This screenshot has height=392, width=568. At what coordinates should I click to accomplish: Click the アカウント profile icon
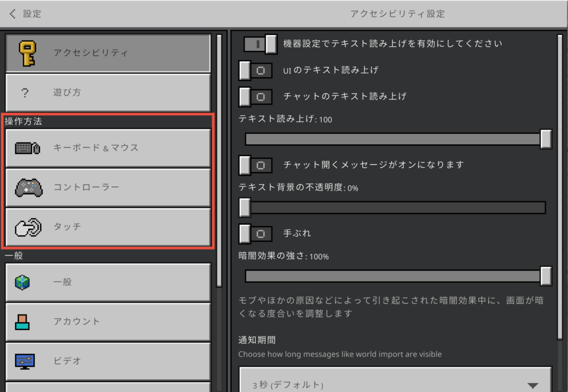coord(23,322)
